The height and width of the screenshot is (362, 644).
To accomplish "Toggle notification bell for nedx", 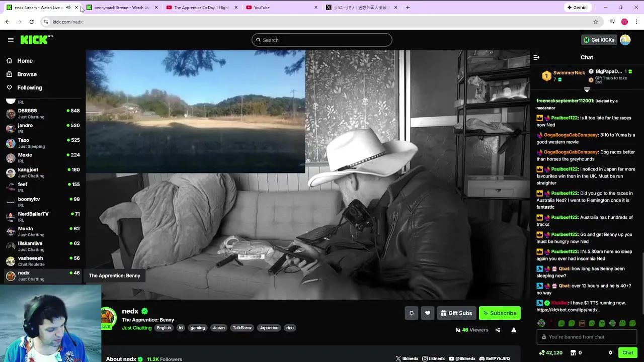I will pyautogui.click(x=411, y=313).
